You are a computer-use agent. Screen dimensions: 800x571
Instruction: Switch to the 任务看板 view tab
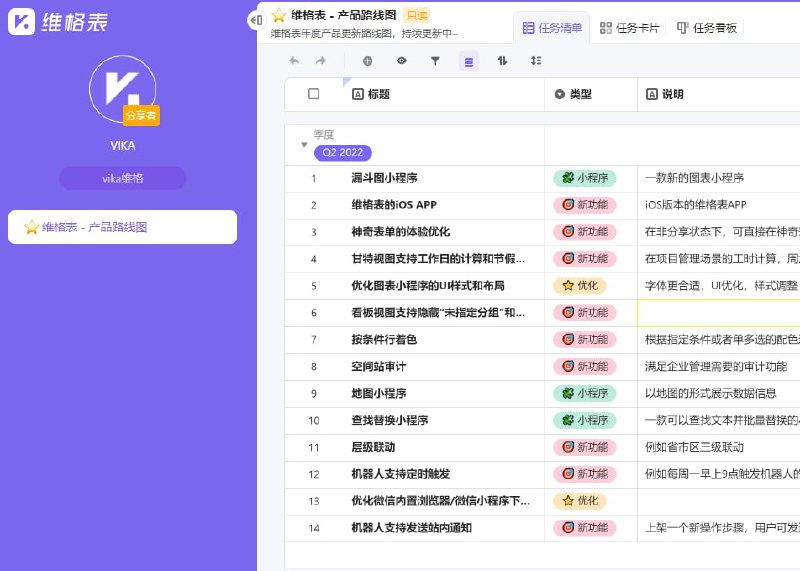pos(707,28)
